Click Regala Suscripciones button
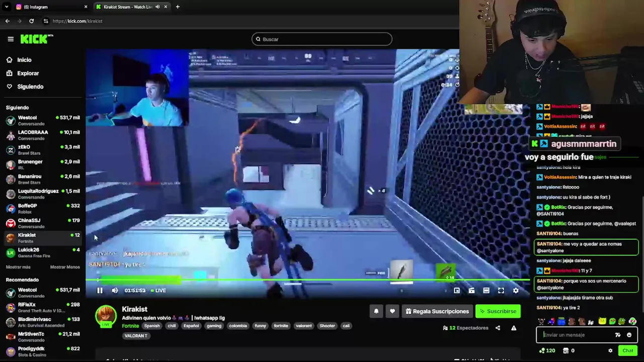This screenshot has height=362, width=644. pyautogui.click(x=437, y=311)
